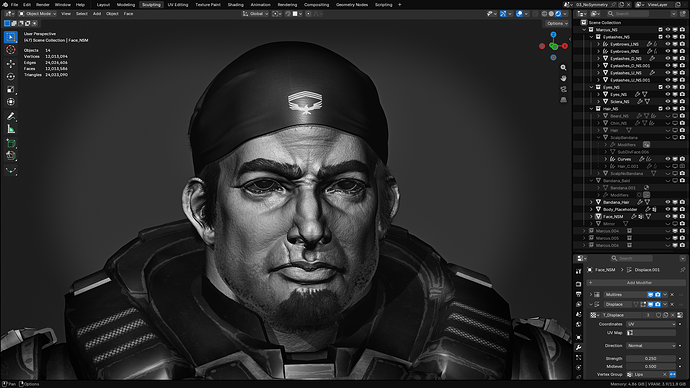Switch to the Texture Paint workspace tab
The image size is (690, 388).
(208, 4)
